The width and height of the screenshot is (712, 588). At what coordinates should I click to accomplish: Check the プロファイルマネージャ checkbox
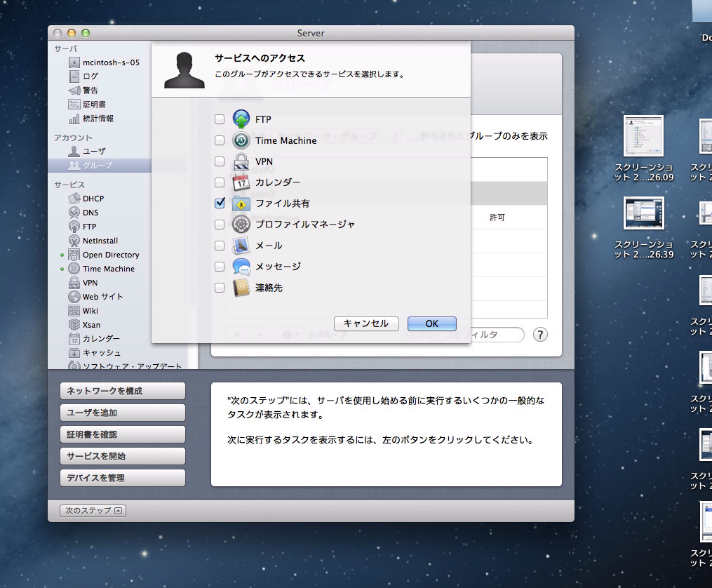[220, 225]
